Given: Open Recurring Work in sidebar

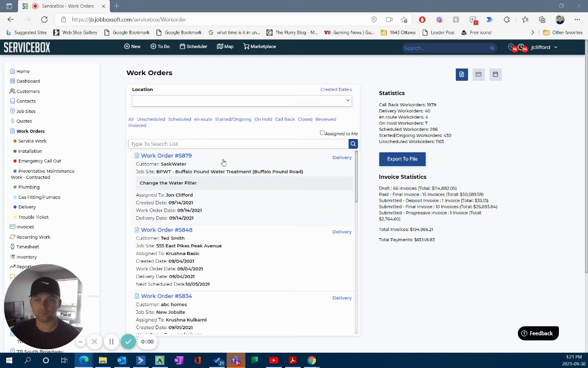Looking at the screenshot, I should 30,237.
